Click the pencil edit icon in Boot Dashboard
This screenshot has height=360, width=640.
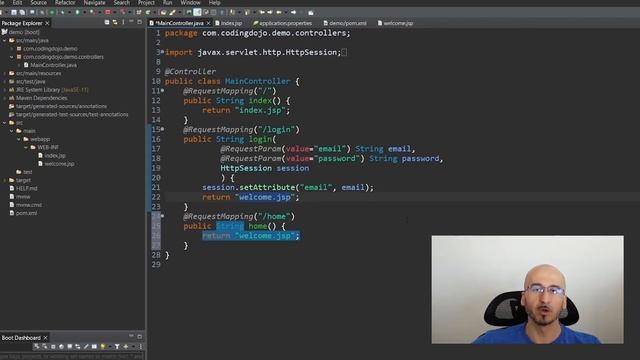(86, 347)
